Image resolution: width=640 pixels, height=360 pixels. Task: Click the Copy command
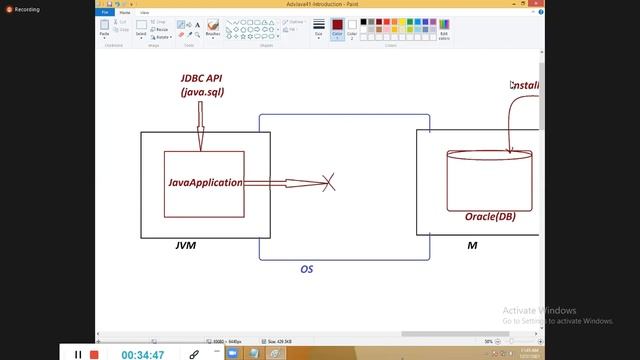click(x=121, y=30)
